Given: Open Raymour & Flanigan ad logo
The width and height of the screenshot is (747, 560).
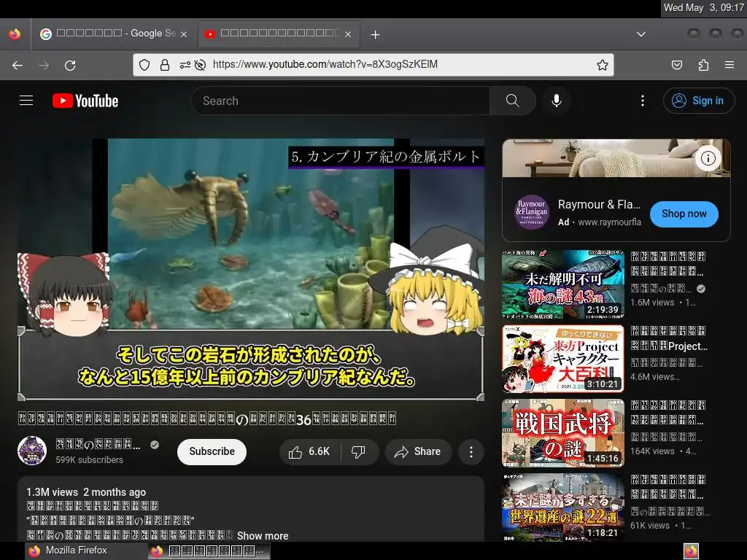Looking at the screenshot, I should click(531, 212).
